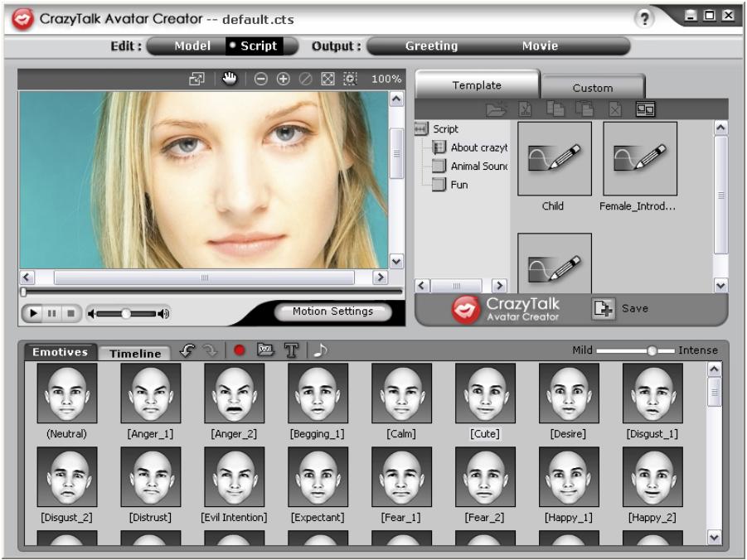This screenshot has width=747, height=560.
Task: Switch to the Model edit mode
Action: point(192,46)
